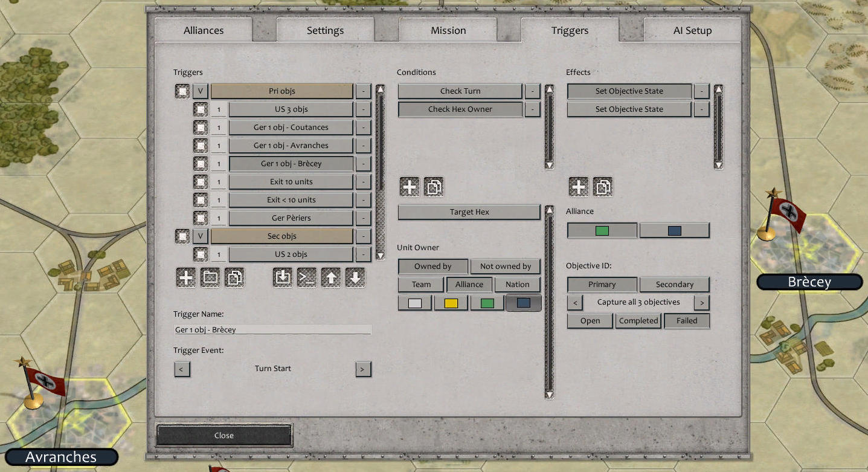Import triggers with download-arrow icon
Image resolution: width=868 pixels, height=472 pixels.
tap(283, 277)
